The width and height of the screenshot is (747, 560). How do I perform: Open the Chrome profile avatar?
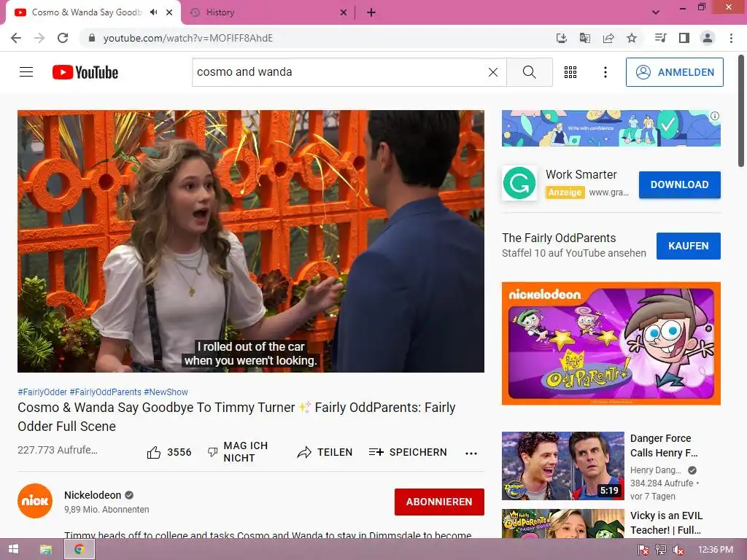(x=708, y=38)
